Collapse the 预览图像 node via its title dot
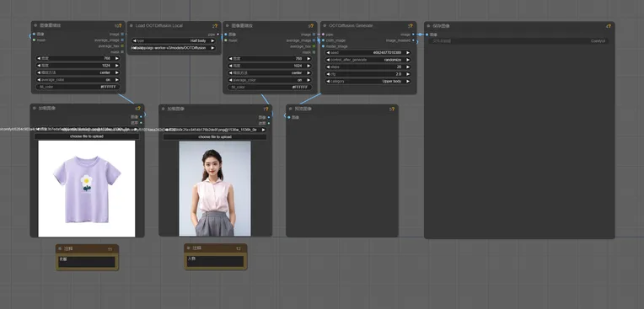Image resolution: width=644 pixels, height=309 pixels. [290, 109]
